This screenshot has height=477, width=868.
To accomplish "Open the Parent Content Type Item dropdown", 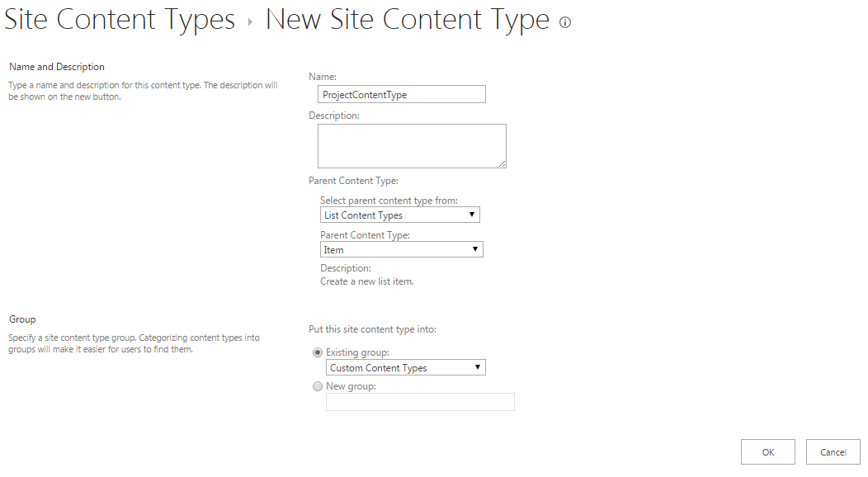I will [x=401, y=249].
